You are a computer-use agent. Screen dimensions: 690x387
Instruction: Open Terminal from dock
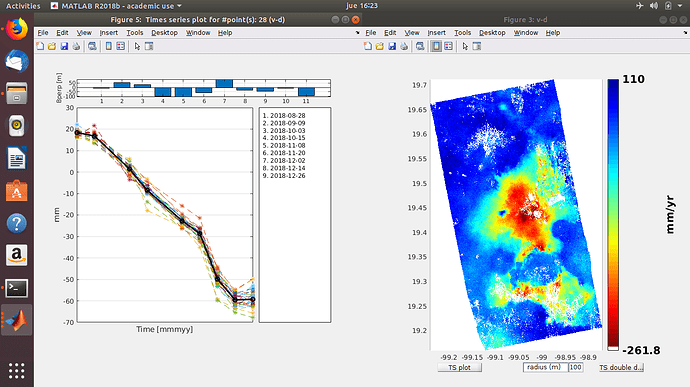point(17,288)
